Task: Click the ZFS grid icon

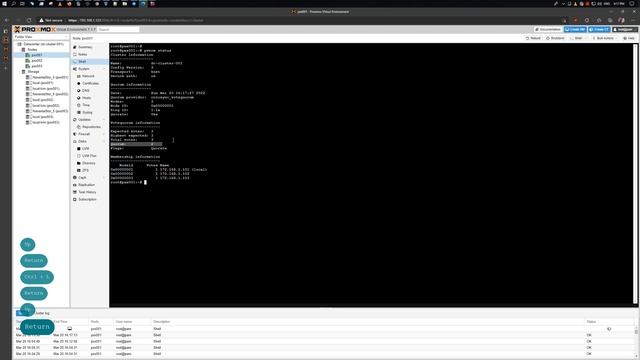Action: click(79, 171)
